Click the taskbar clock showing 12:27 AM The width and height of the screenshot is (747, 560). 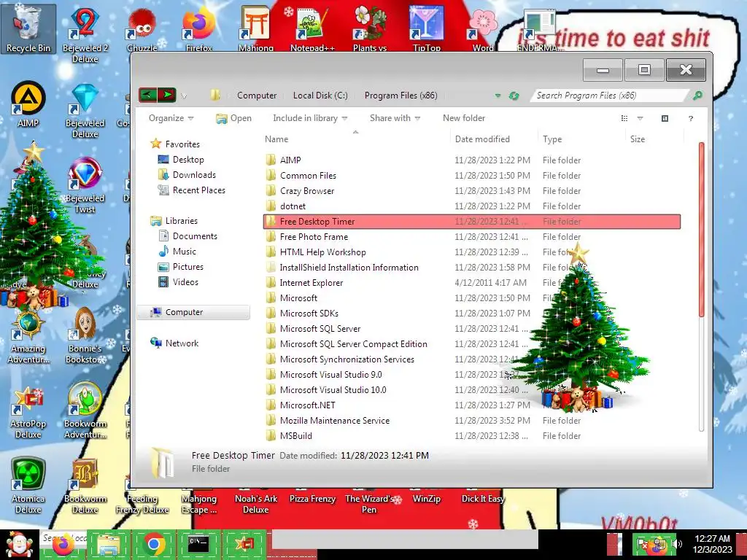pos(712,544)
